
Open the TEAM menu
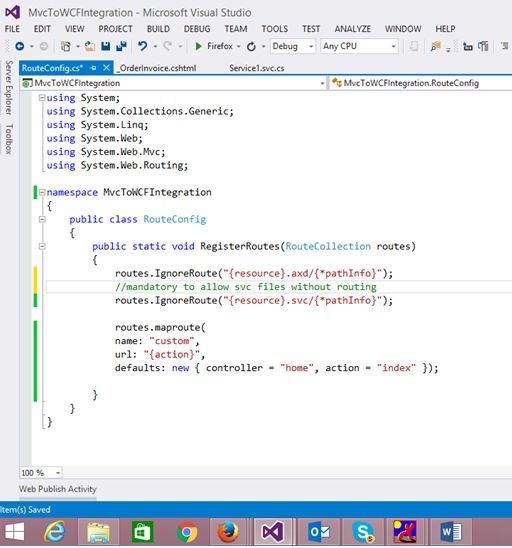236,29
